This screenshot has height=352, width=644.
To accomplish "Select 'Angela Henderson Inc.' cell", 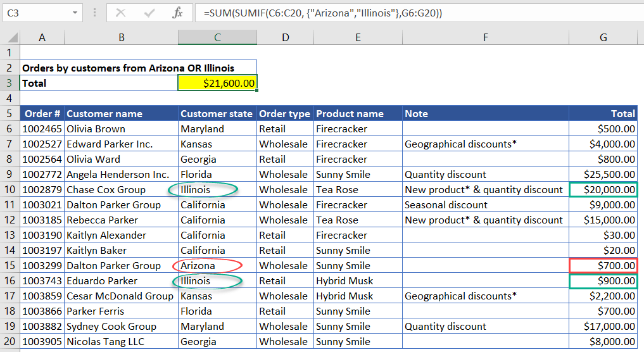I will pos(121,175).
